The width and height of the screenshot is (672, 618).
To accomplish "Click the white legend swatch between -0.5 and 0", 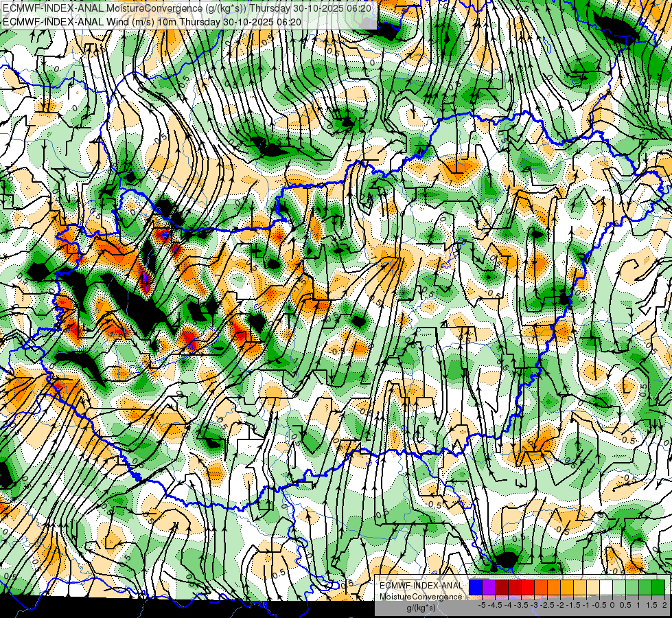I will click(x=606, y=587).
